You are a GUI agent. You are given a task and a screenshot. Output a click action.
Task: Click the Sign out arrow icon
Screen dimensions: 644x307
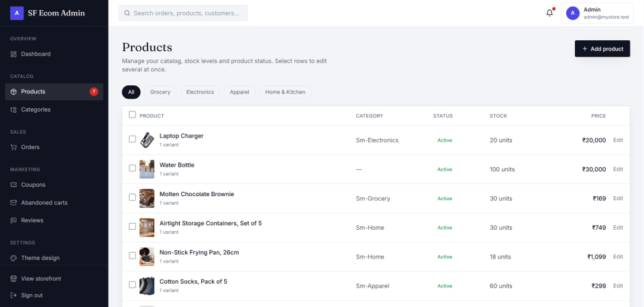pyautogui.click(x=13, y=295)
